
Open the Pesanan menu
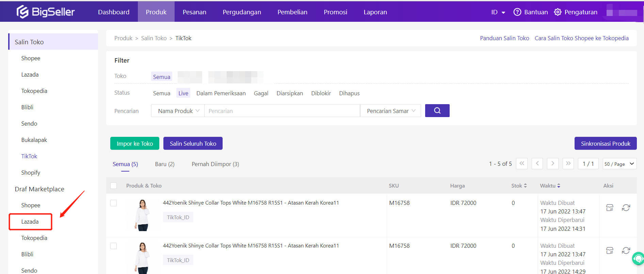tap(194, 12)
